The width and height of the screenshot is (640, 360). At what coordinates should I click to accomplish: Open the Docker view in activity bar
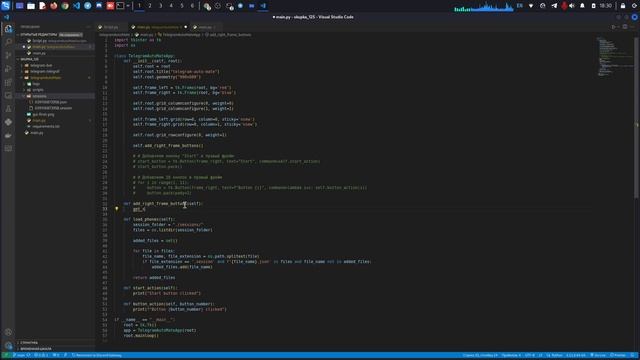[x=8, y=135]
